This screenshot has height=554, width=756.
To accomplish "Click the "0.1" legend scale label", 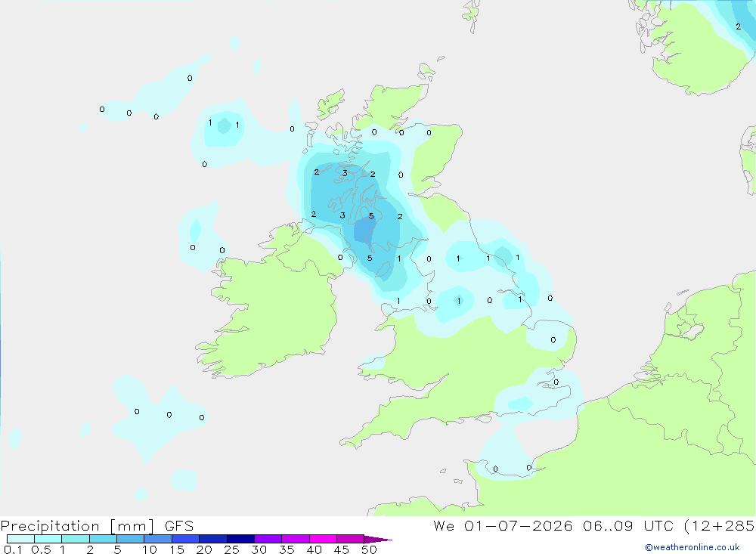I will click(x=13, y=549).
